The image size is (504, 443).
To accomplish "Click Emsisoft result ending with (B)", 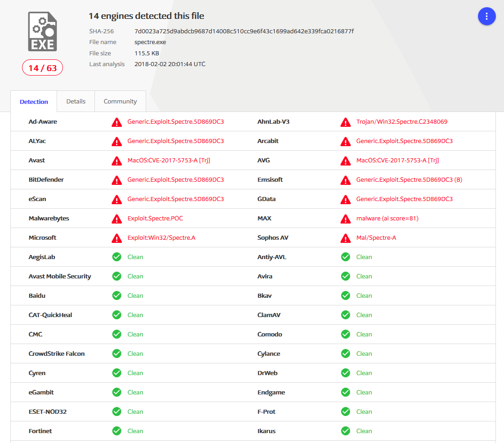I will (x=409, y=179).
